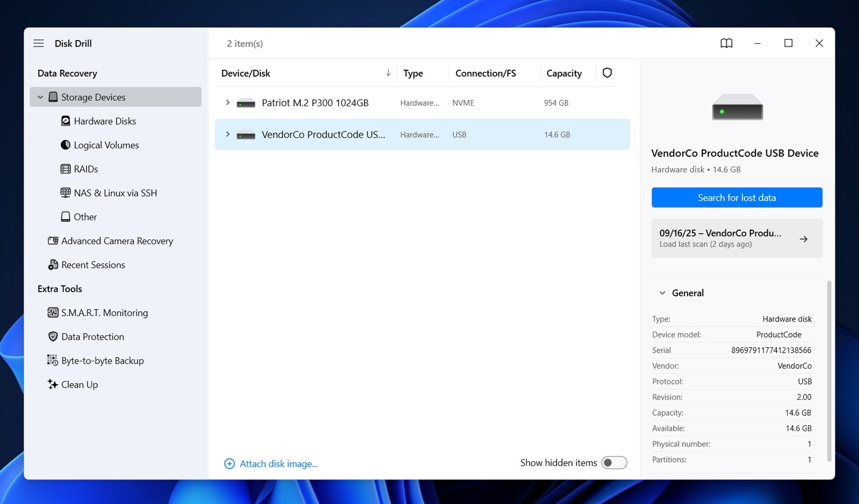Click the Data Protection shield icon
Image resolution: width=859 pixels, height=504 pixels.
pyautogui.click(x=53, y=337)
